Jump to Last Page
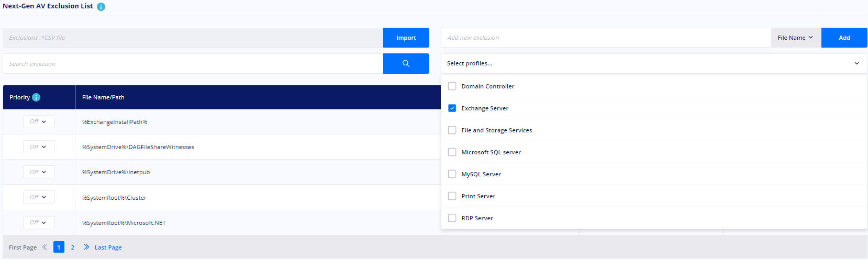This screenshot has width=868, height=260. [x=108, y=247]
